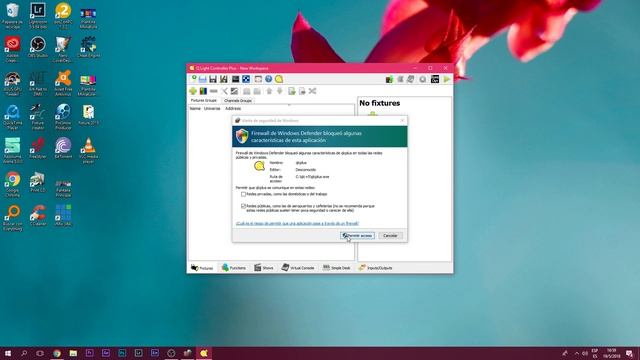
Task: Open the Shows tab
Action: coord(264,268)
